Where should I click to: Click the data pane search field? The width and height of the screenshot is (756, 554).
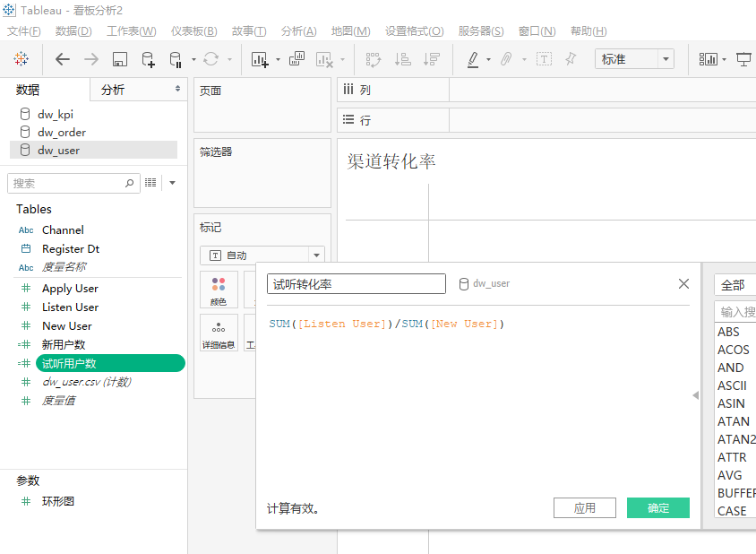tap(73, 184)
